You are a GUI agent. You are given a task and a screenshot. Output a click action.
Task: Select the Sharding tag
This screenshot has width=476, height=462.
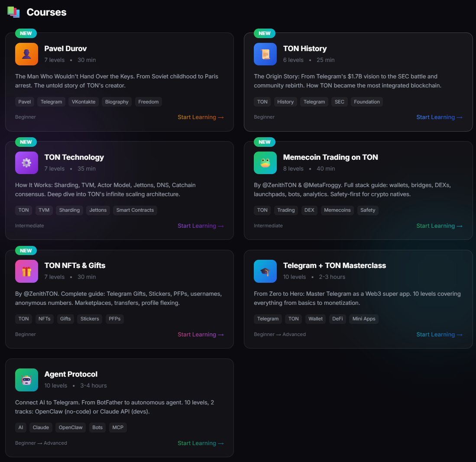point(70,210)
